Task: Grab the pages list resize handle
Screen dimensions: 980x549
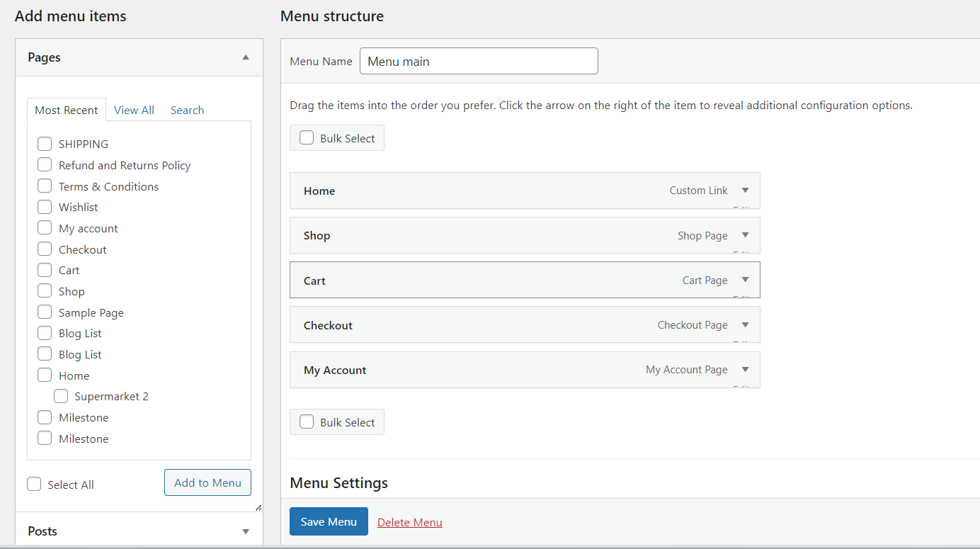Action: click(258, 507)
